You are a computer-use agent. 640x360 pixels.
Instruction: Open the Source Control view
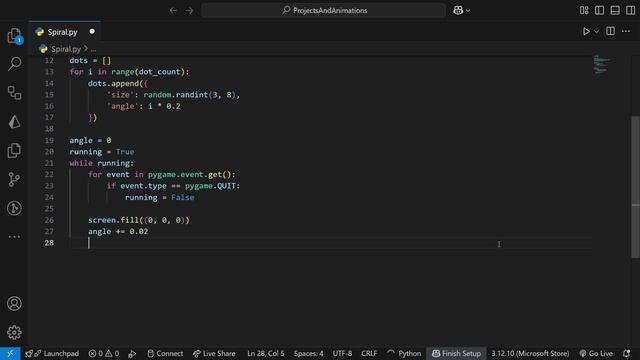pyautogui.click(x=14, y=179)
